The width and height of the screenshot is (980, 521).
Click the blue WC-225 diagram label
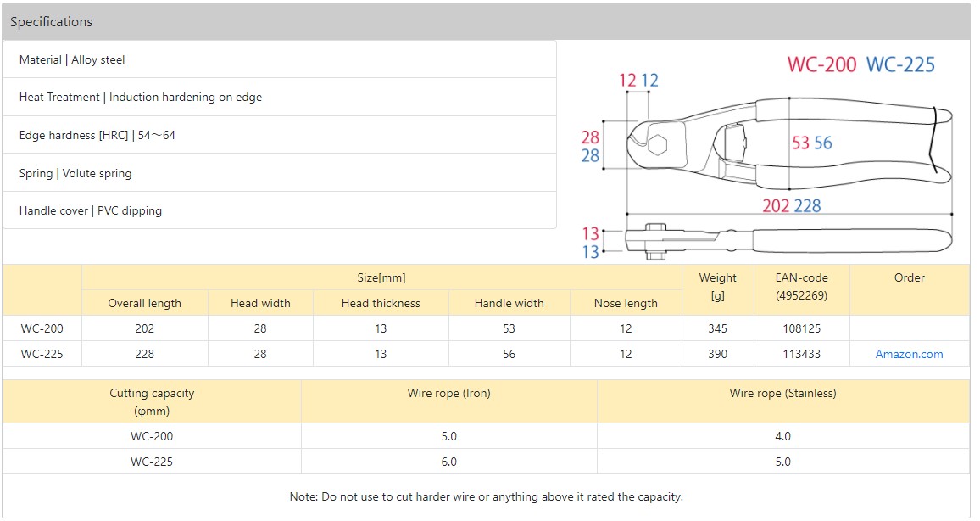pos(899,64)
